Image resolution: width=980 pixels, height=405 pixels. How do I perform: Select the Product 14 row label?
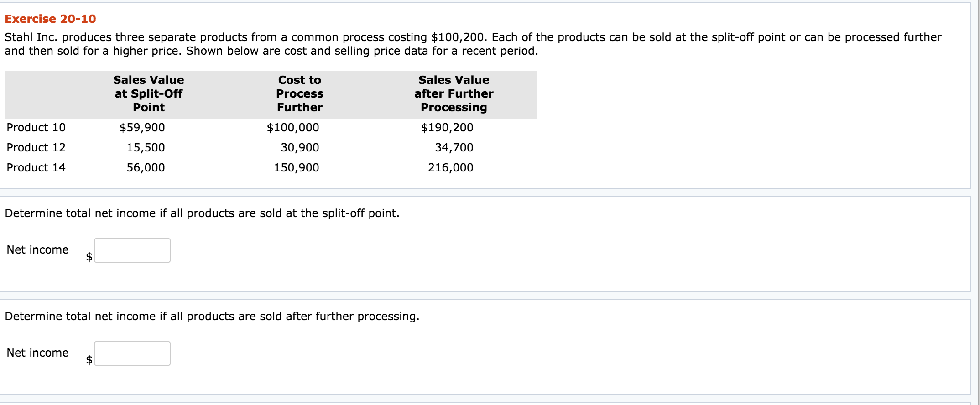(36, 168)
